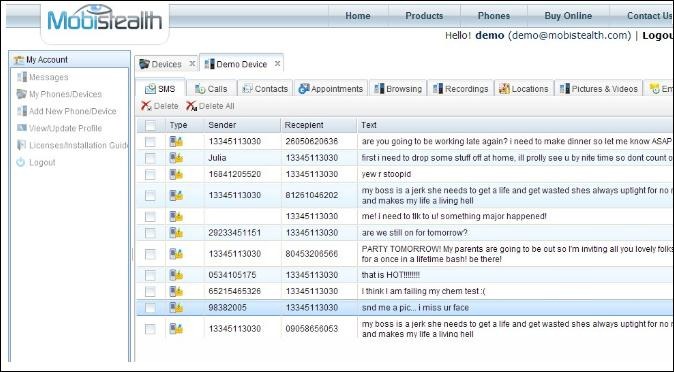674x372 pixels.
Task: Click the Messages icon in sidebar
Action: pyautogui.click(x=21, y=77)
